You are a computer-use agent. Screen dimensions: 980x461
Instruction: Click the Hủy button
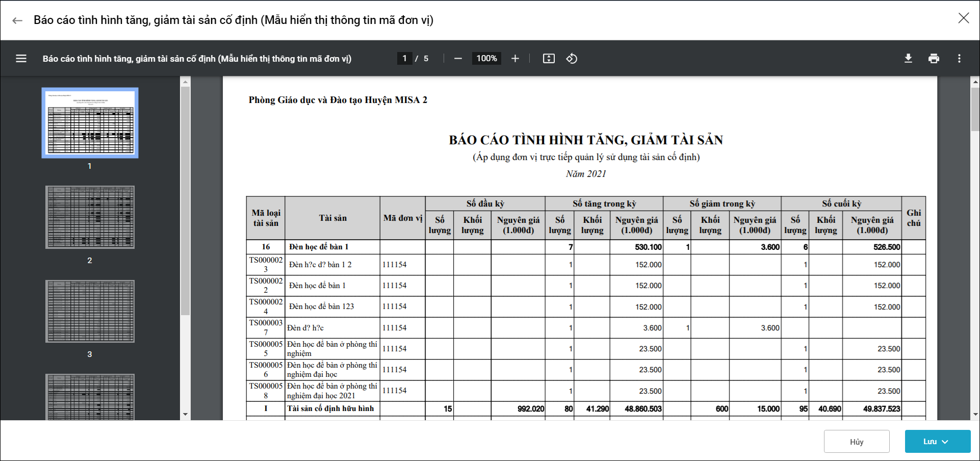click(857, 442)
